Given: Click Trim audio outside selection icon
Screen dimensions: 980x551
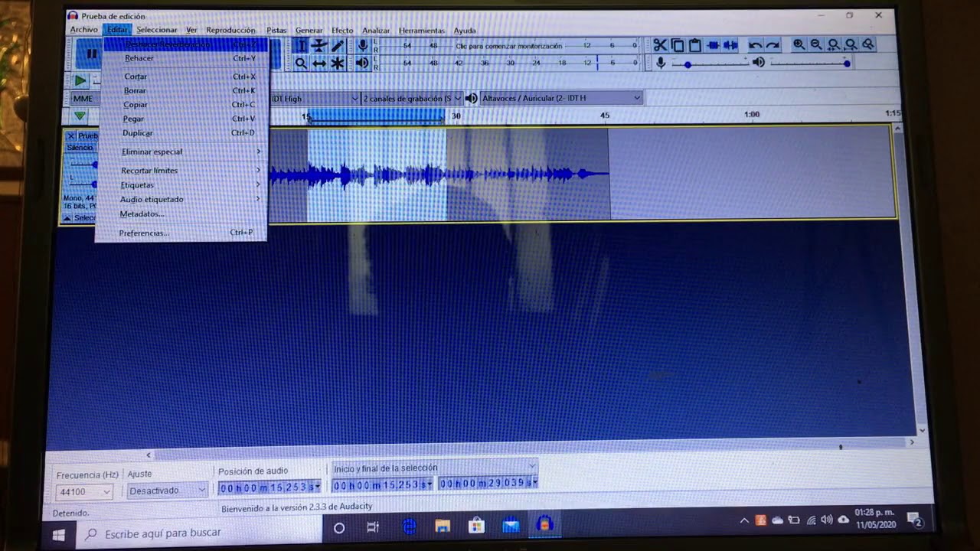Looking at the screenshot, I should point(714,45).
